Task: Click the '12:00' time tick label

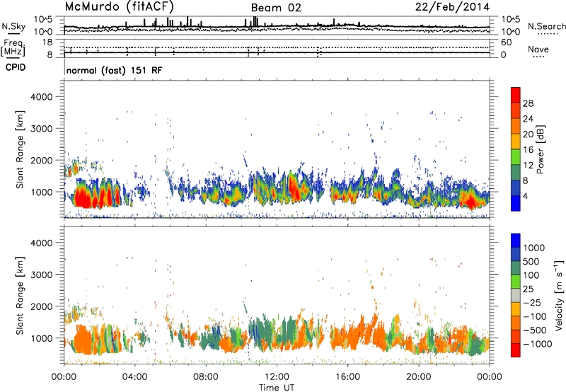Action: [277, 377]
